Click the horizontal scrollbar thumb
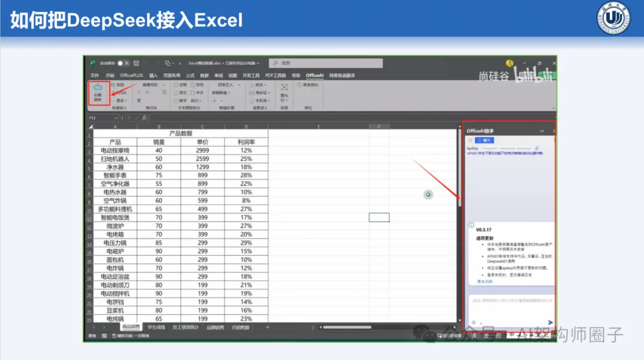The height and width of the screenshot is (360, 644). 347,327
